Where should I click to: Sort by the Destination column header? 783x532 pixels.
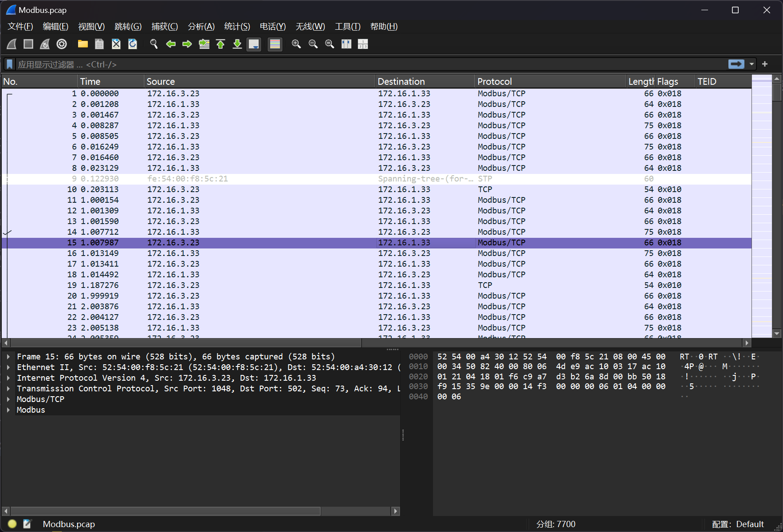[x=425, y=82]
